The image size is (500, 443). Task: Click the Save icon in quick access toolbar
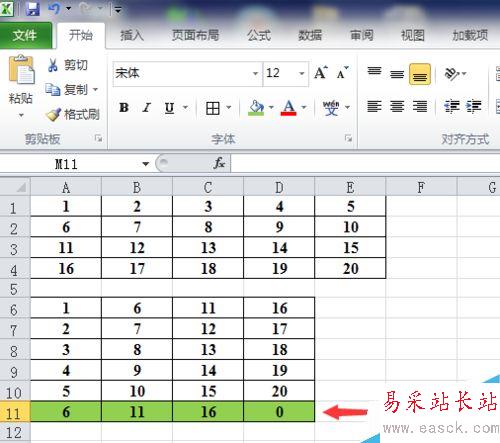point(33,9)
